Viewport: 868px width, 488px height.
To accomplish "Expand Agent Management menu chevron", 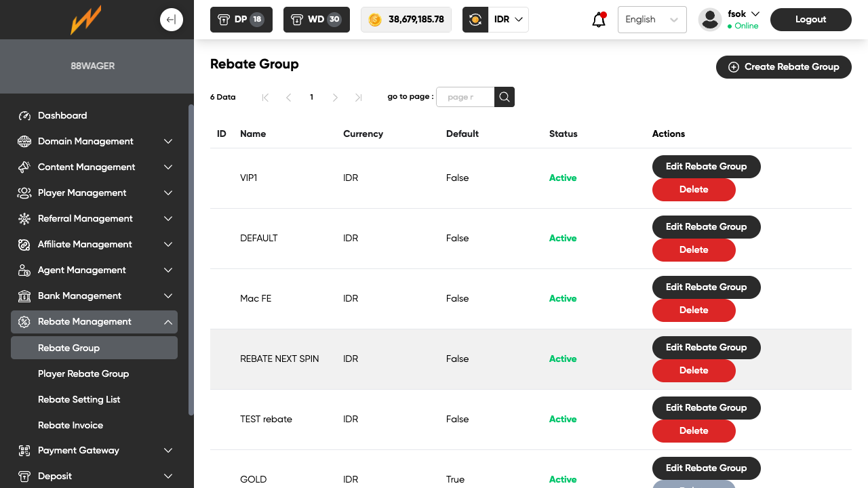I will pos(168,270).
